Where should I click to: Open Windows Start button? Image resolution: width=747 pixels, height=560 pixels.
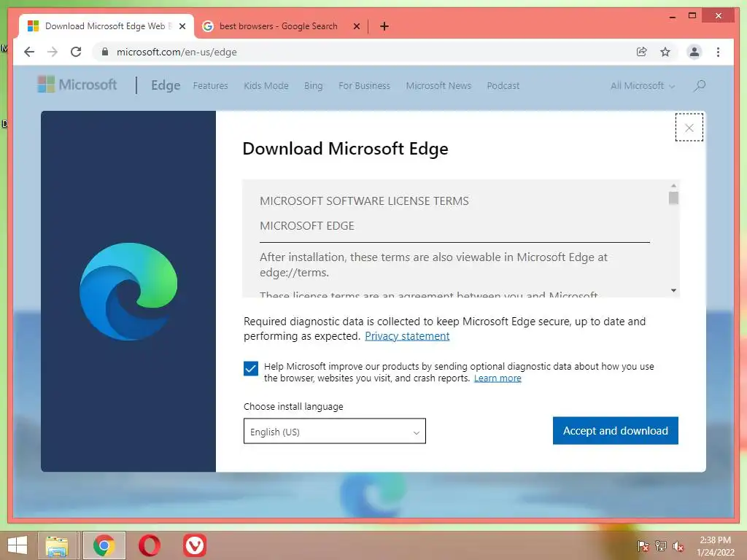[x=18, y=545]
